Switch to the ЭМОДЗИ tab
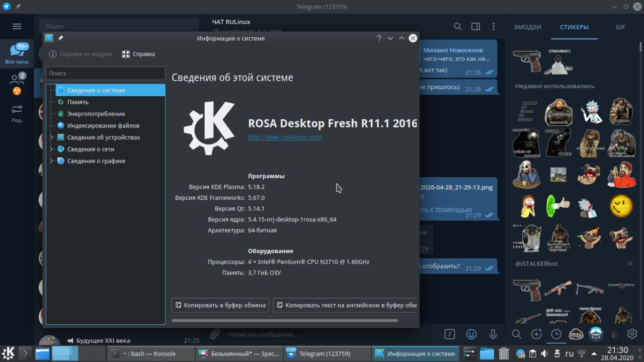This screenshot has height=362, width=644. pyautogui.click(x=527, y=27)
